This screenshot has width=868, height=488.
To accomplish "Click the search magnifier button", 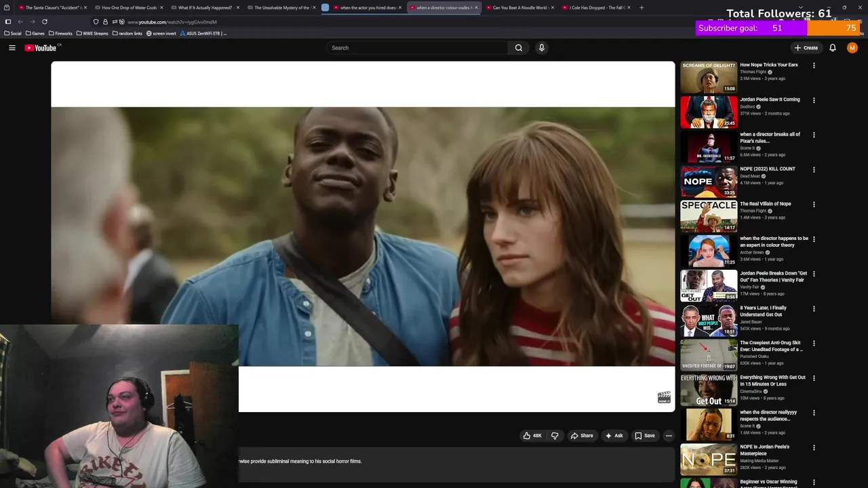I will coord(519,47).
